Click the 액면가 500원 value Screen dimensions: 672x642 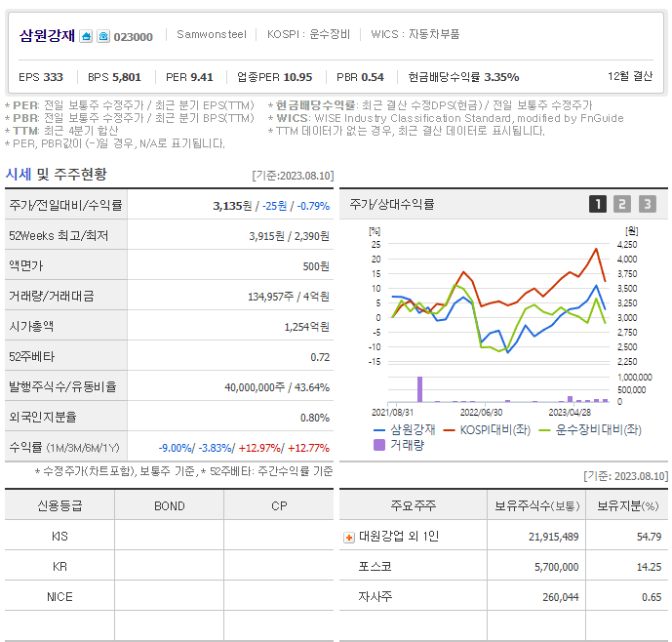click(316, 266)
